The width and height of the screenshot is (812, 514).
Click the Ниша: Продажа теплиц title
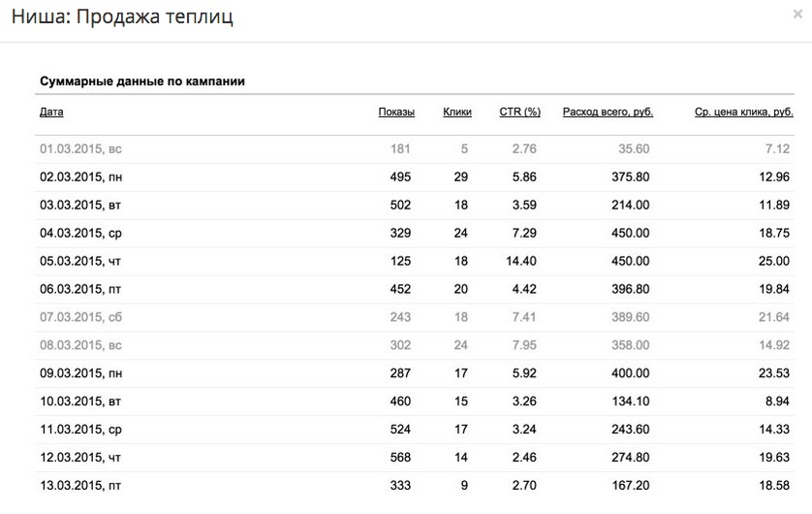coord(122,16)
